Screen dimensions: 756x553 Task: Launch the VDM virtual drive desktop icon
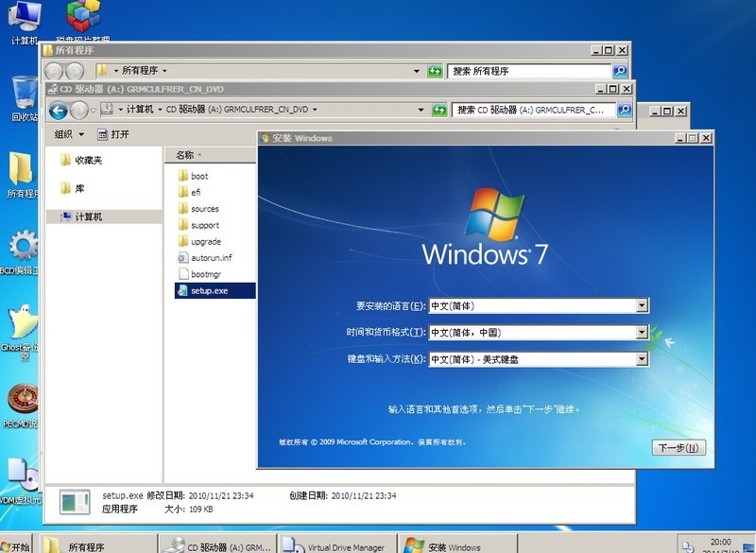[21, 481]
